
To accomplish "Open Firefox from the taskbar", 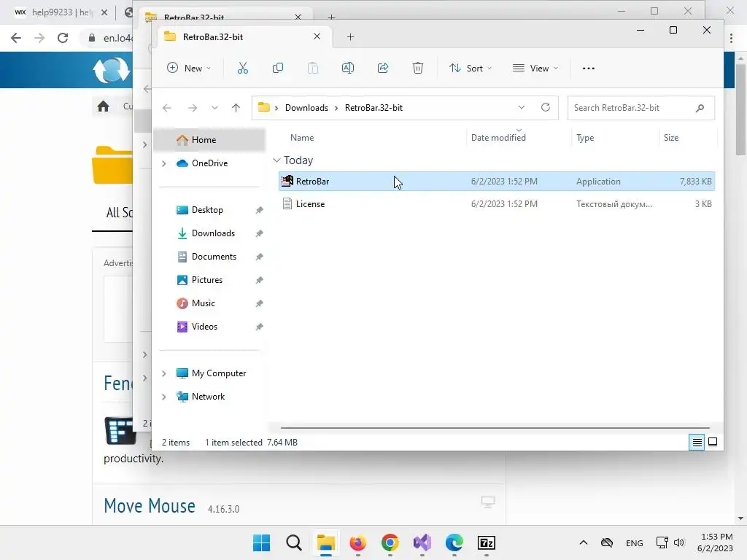I will [x=357, y=542].
